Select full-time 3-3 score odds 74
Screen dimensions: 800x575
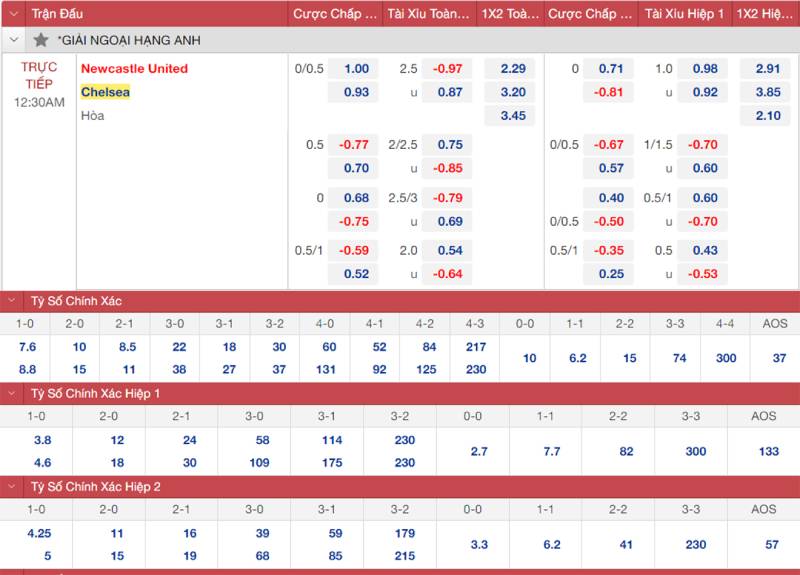(x=680, y=358)
